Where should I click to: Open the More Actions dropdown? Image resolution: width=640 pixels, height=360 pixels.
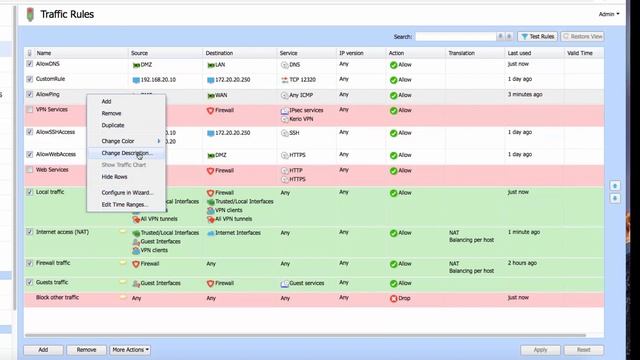click(x=130, y=350)
